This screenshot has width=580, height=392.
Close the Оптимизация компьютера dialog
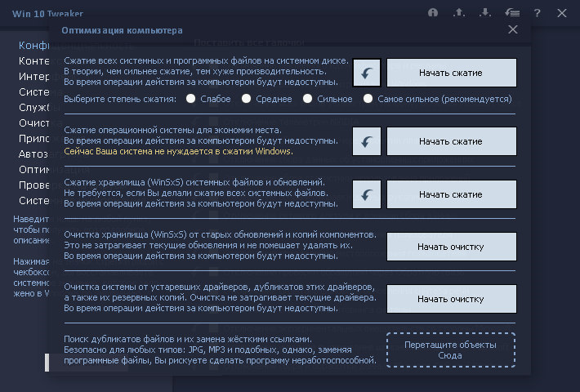[513, 29]
